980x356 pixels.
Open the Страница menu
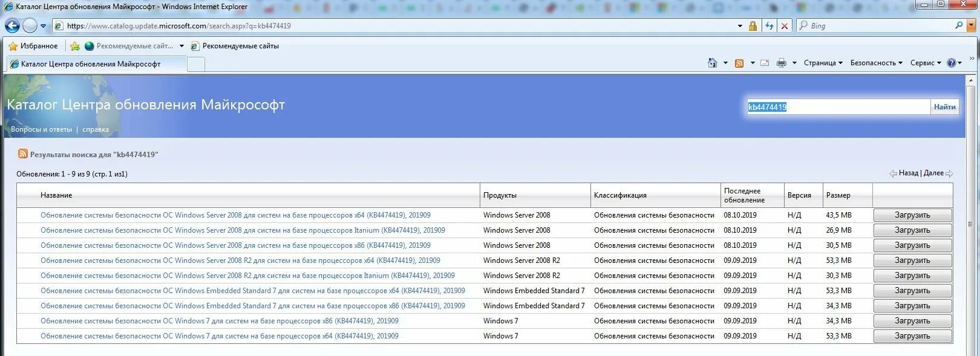823,63
